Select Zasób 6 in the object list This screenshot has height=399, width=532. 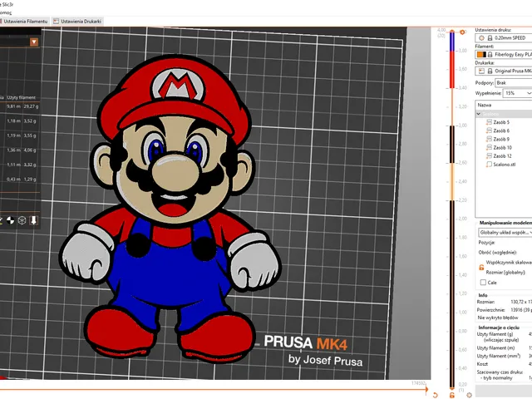coord(501,131)
